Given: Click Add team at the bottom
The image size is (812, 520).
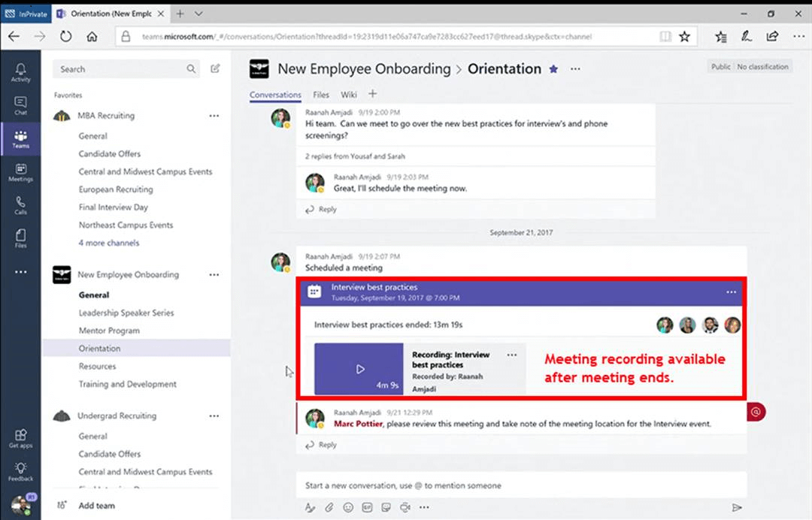Looking at the screenshot, I should (x=97, y=506).
